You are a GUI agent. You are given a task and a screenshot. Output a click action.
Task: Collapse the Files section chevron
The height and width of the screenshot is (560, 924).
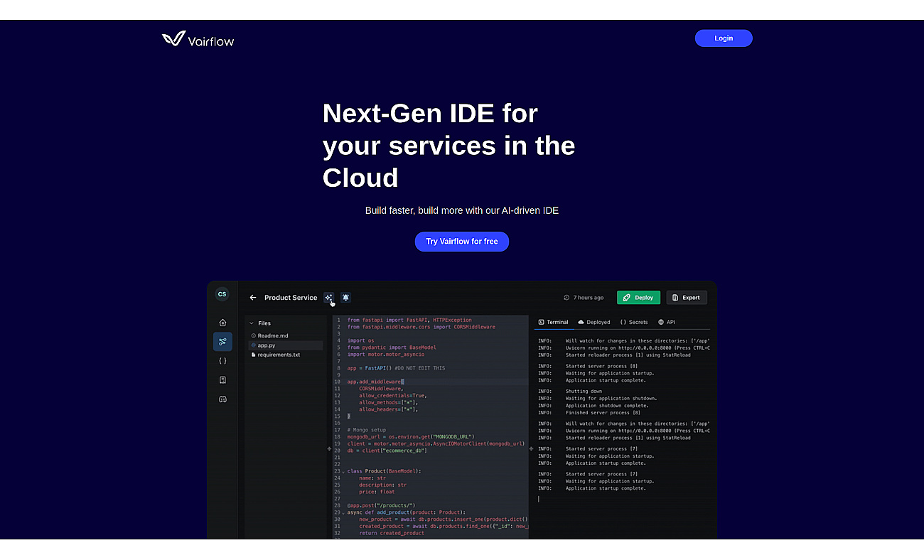(x=252, y=323)
